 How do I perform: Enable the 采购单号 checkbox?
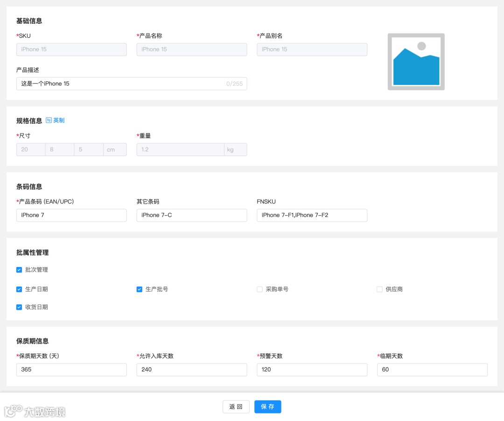click(x=259, y=289)
